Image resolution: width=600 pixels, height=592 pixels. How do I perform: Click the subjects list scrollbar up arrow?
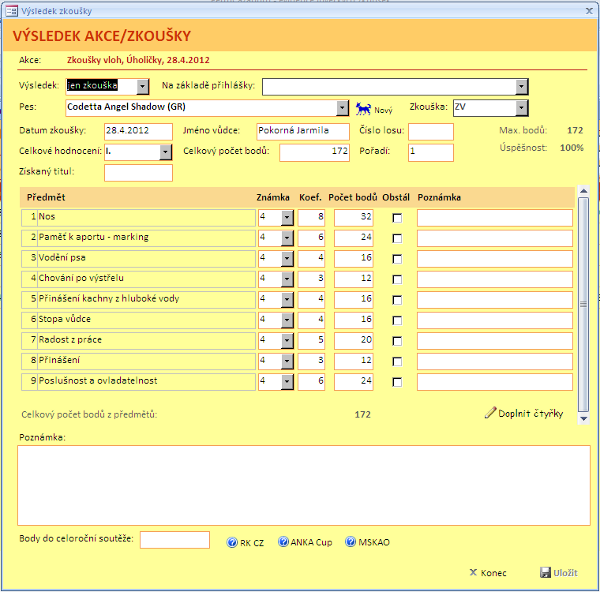[584, 190]
